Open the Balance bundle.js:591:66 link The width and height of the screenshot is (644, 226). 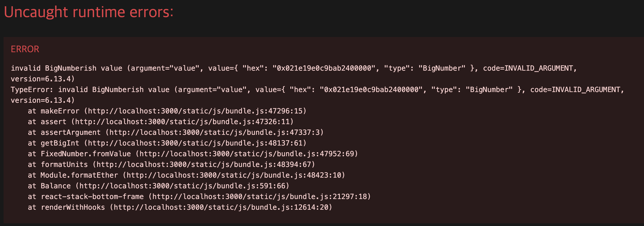(182, 186)
